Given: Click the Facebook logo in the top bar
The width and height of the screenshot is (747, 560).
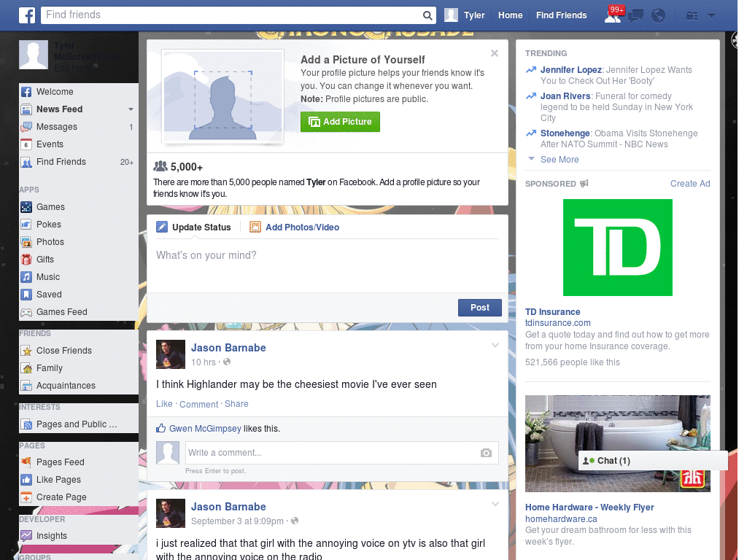Looking at the screenshot, I should point(27,15).
